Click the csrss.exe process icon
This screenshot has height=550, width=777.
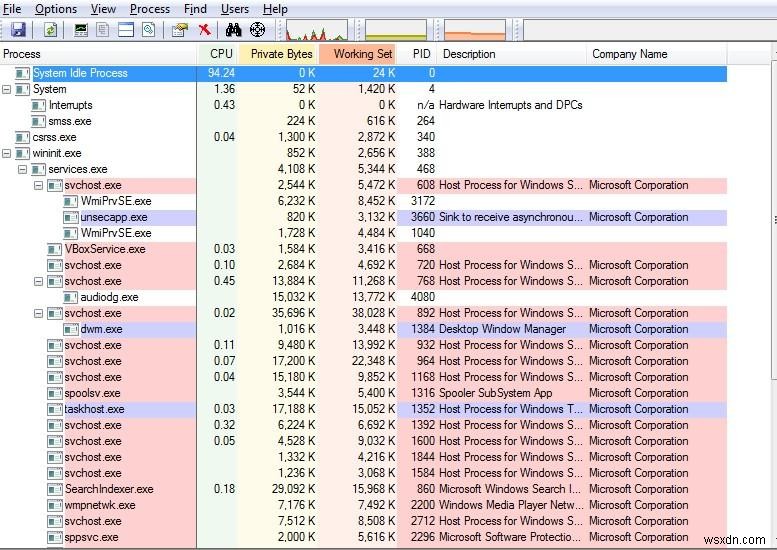click(x=22, y=137)
